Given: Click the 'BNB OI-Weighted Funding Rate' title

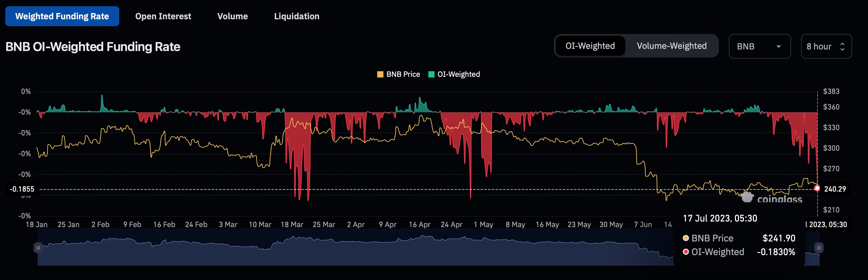Looking at the screenshot, I should click(x=93, y=46).
